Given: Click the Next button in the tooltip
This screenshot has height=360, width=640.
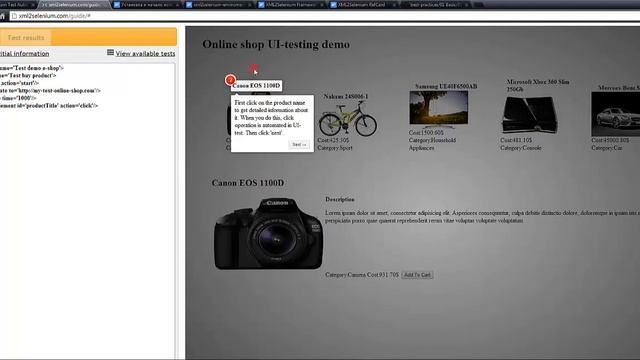Looking at the screenshot, I should (x=299, y=144).
